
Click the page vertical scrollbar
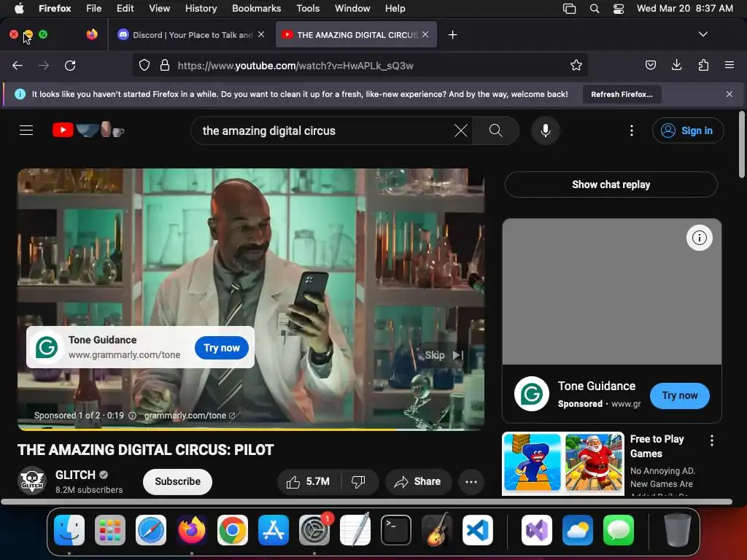click(741, 145)
